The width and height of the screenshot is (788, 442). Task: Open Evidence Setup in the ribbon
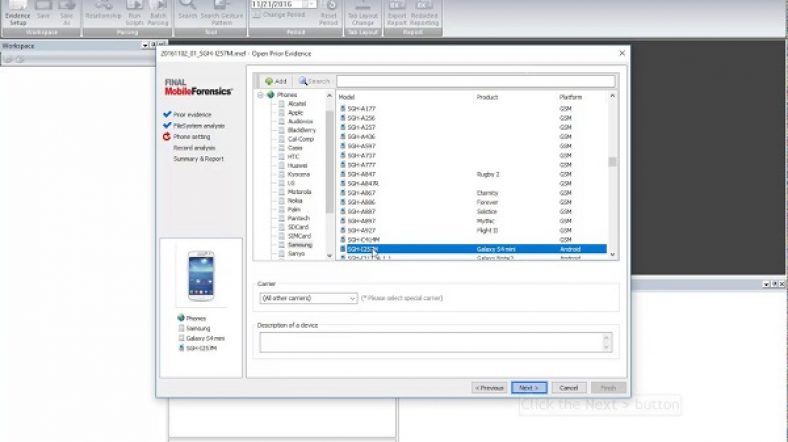point(18,13)
